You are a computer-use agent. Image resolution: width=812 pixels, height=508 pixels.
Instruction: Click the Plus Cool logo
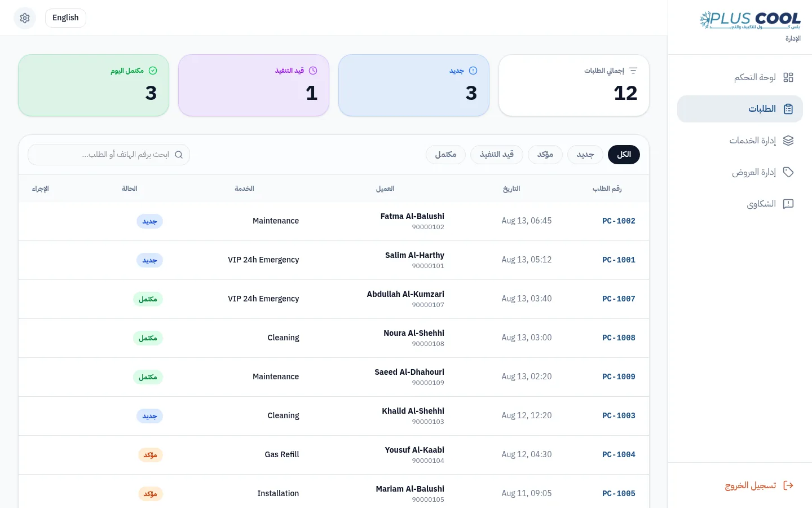tap(750, 20)
